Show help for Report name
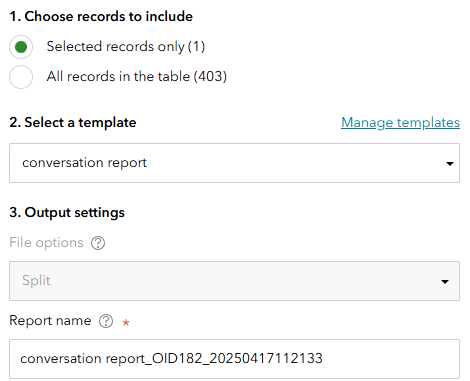The image size is (470, 381). click(x=106, y=321)
